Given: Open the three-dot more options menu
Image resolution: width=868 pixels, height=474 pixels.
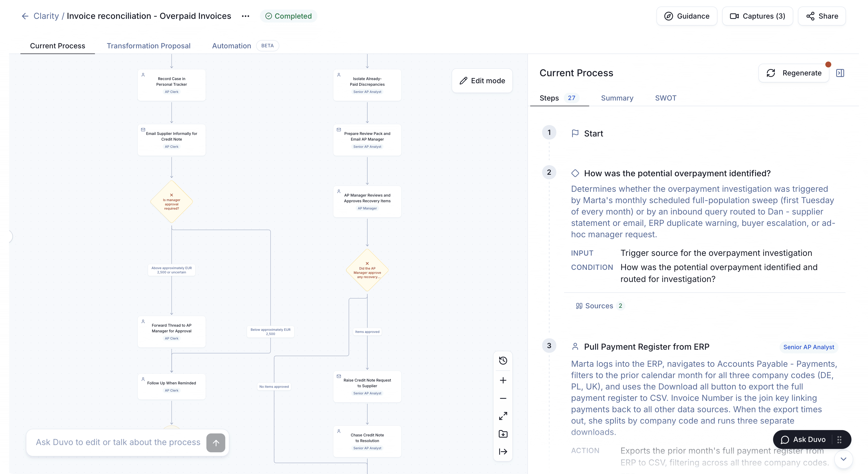Looking at the screenshot, I should (245, 16).
